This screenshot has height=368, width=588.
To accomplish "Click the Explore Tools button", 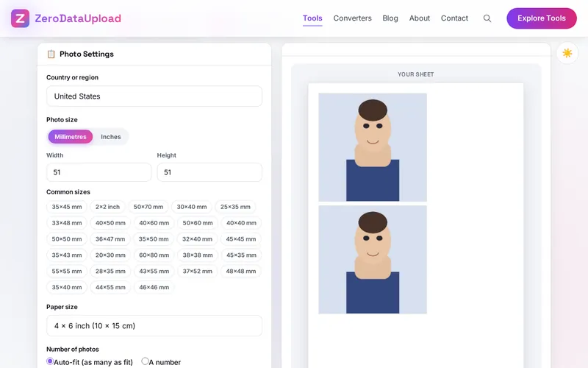I will 542,18.
